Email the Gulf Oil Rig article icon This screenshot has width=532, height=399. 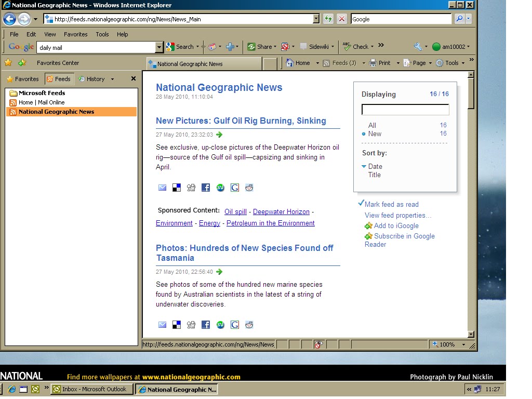click(162, 188)
